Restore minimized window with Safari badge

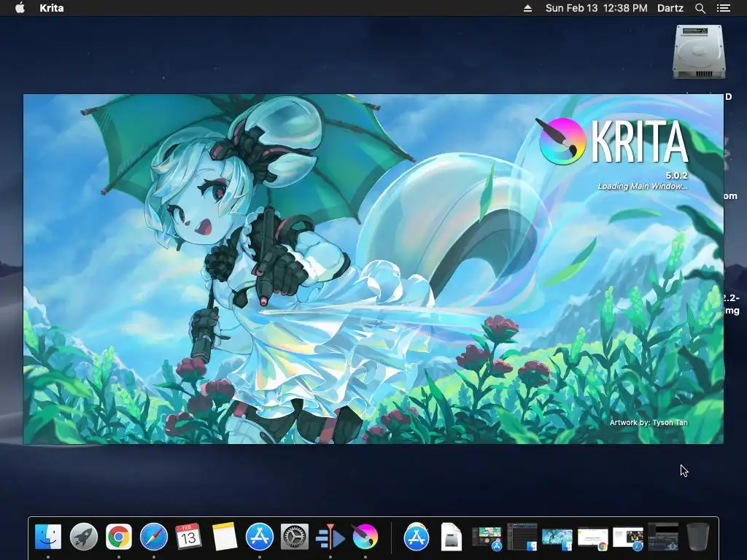628,538
